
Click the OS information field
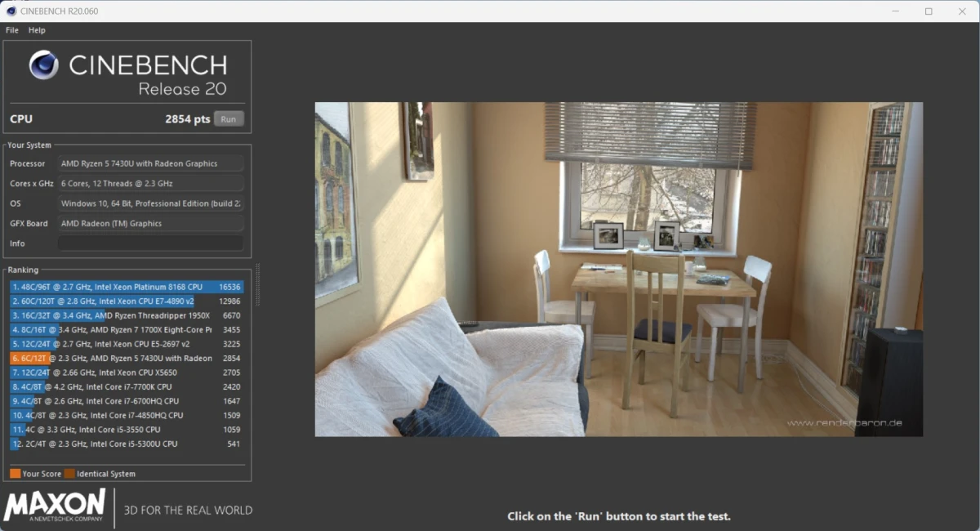[150, 203]
